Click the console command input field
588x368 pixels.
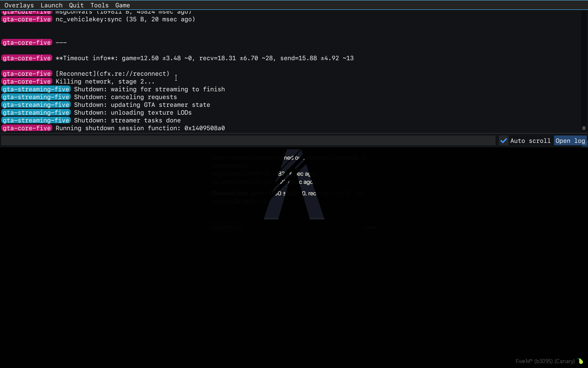pyautogui.click(x=245, y=140)
